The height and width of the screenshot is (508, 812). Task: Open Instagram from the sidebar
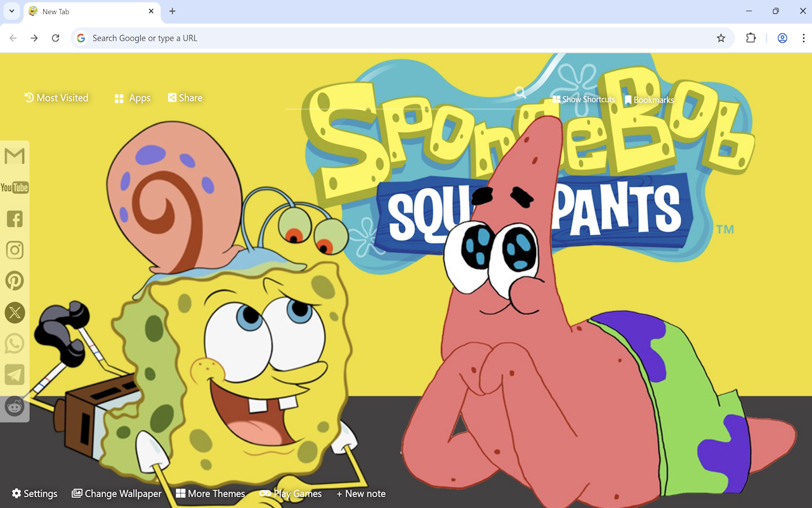tap(15, 250)
